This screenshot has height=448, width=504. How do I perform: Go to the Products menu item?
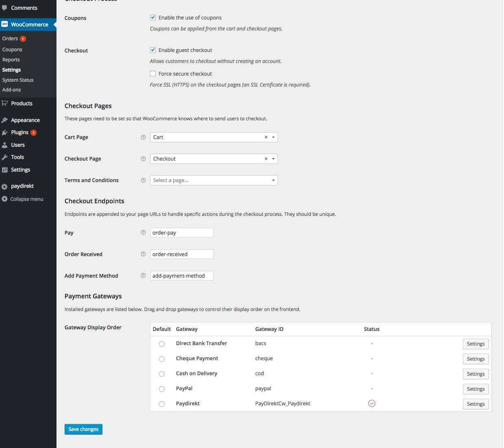click(22, 104)
